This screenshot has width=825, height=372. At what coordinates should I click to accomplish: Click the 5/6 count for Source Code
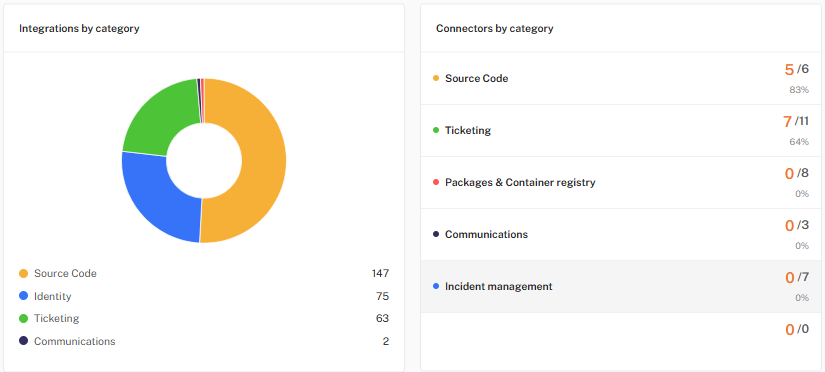pyautogui.click(x=797, y=69)
